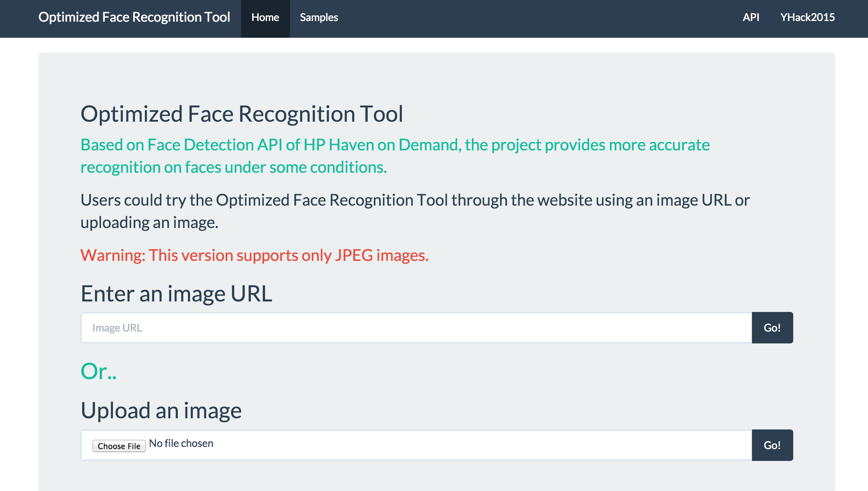The width and height of the screenshot is (868, 491).
Task: Switch to the Samples tab
Action: click(x=319, y=17)
